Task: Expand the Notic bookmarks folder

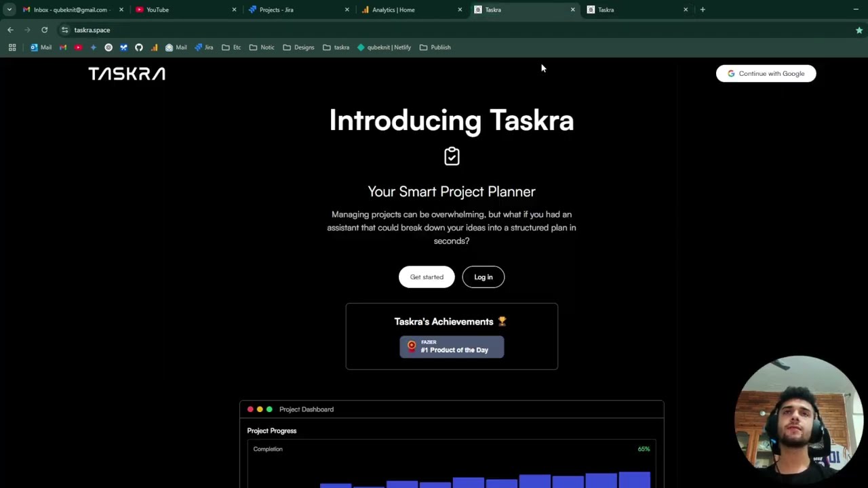Action: [x=262, y=47]
